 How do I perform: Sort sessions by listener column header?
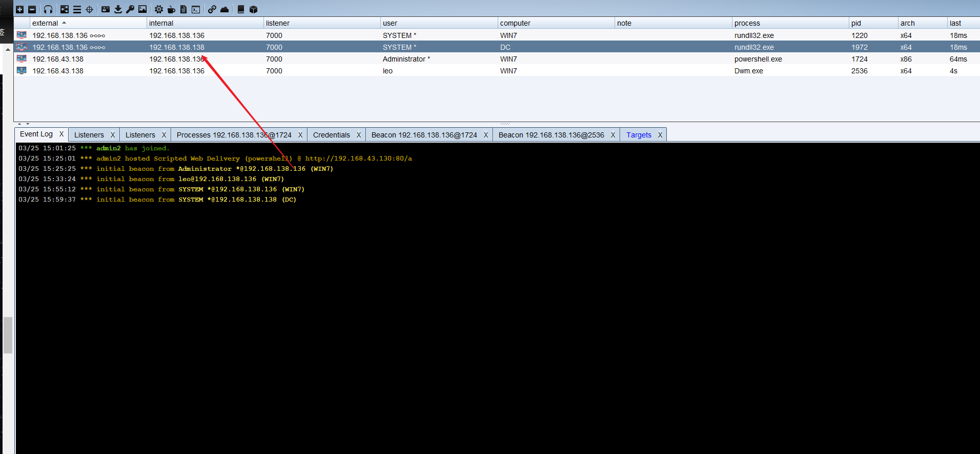point(322,23)
